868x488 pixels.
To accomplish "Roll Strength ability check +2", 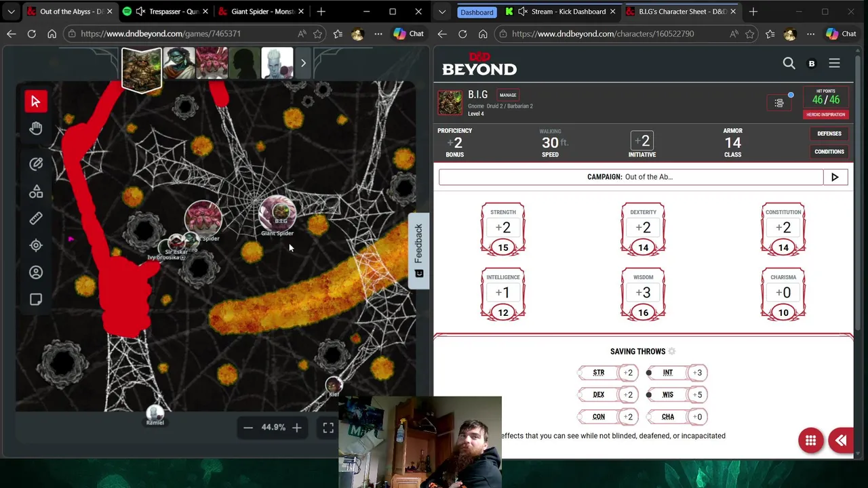I will click(x=502, y=228).
